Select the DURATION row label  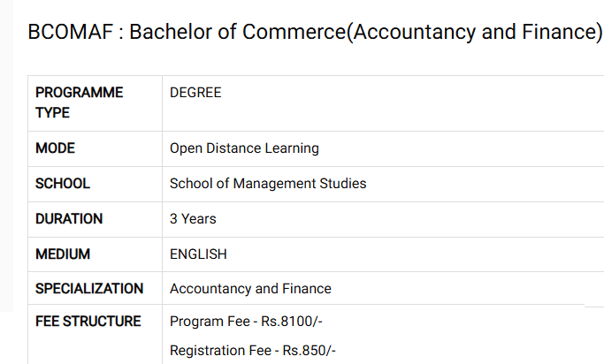(69, 219)
